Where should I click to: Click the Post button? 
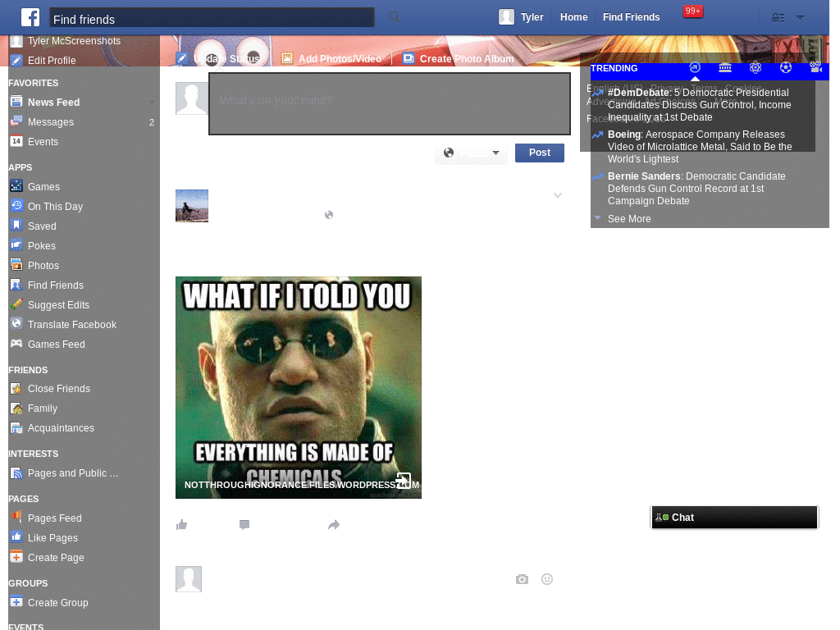click(x=540, y=153)
